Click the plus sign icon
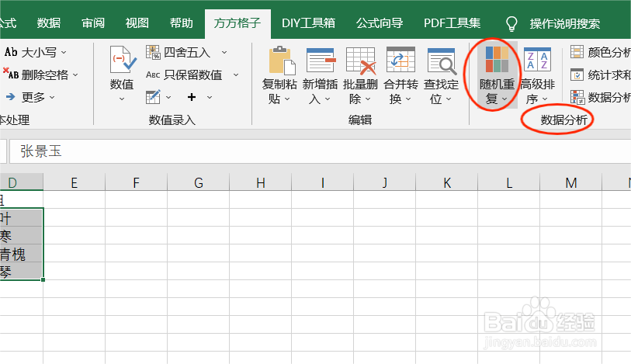Viewport: 631px width, 364px height. pos(192,97)
